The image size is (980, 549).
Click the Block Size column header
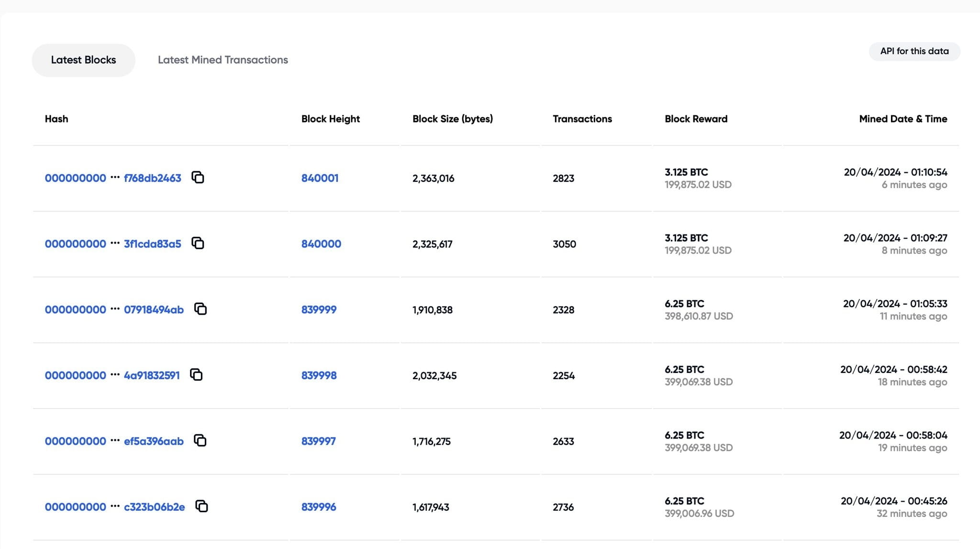[x=452, y=119]
